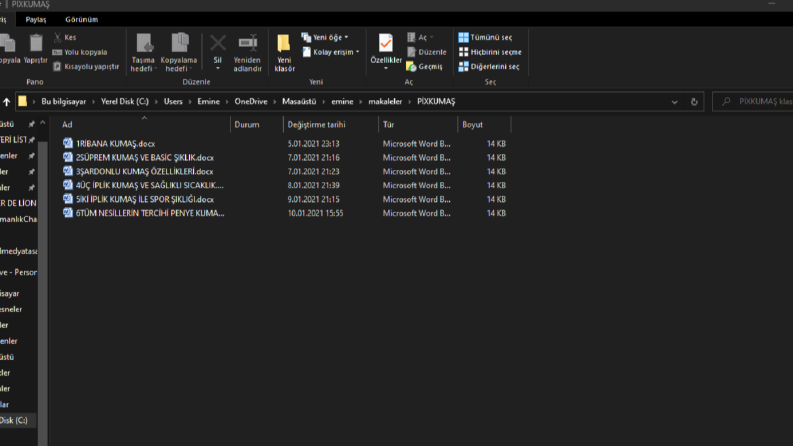Open the Paylaş ribbon tab

[x=36, y=19]
